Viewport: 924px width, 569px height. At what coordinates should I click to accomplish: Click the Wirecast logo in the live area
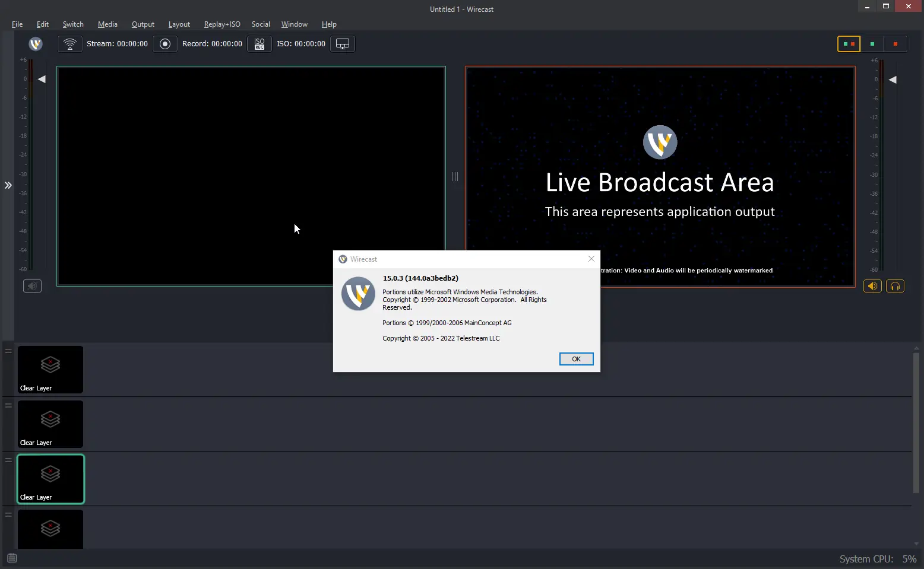tap(660, 142)
